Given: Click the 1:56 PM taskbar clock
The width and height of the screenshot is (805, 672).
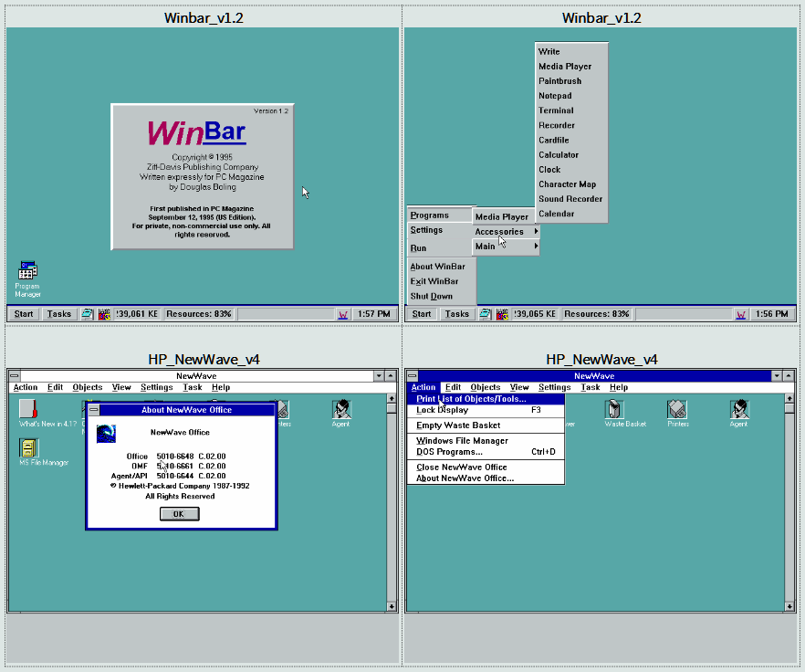Looking at the screenshot, I should (x=771, y=314).
